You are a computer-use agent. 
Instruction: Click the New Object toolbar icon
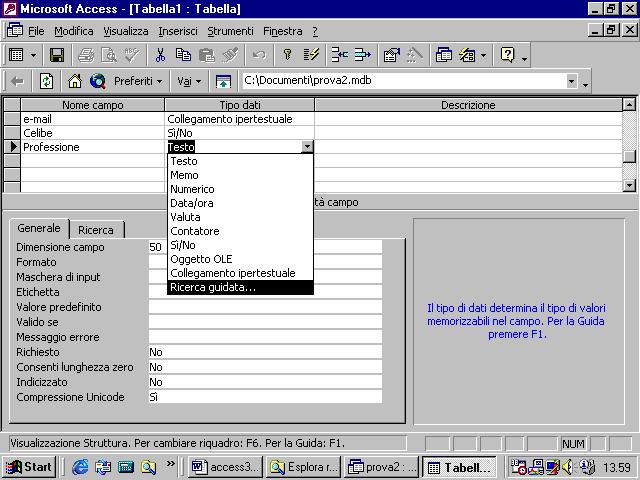click(467, 55)
